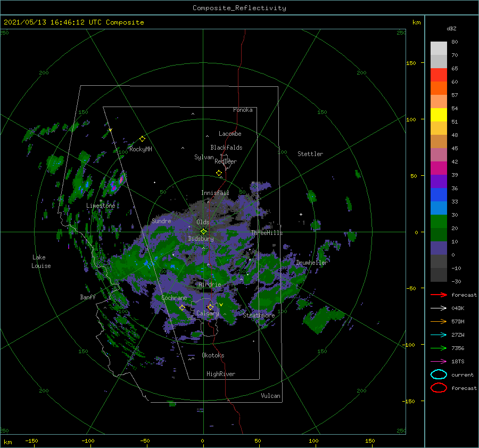This screenshot has height=448, width=479.
Task: Click the cyan 27ZW arrow symbol
Action: click(x=439, y=335)
